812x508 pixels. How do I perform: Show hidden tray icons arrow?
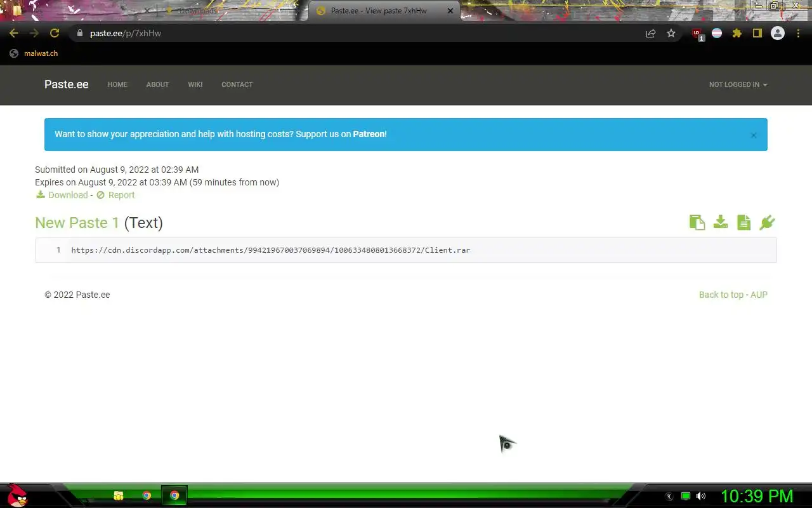[669, 497]
